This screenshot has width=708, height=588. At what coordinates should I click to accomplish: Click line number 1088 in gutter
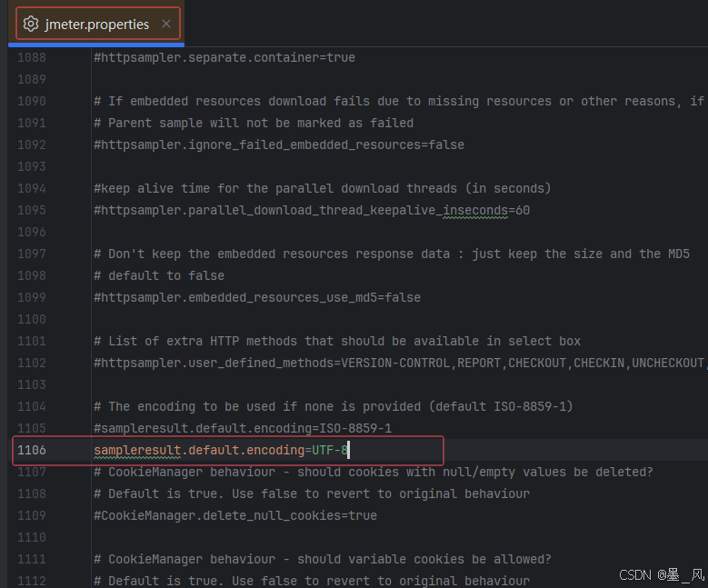pyautogui.click(x=32, y=58)
